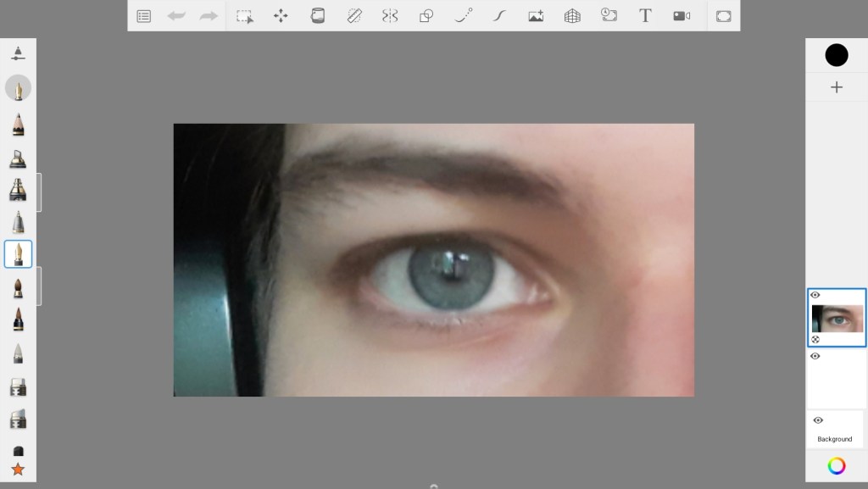Image resolution: width=868 pixels, height=489 pixels.
Task: Select the rectangular selection tool
Action: tap(245, 16)
